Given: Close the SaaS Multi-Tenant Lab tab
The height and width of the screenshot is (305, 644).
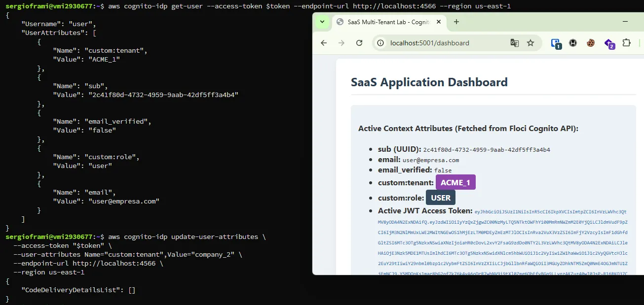Looking at the screenshot, I should coord(438,22).
